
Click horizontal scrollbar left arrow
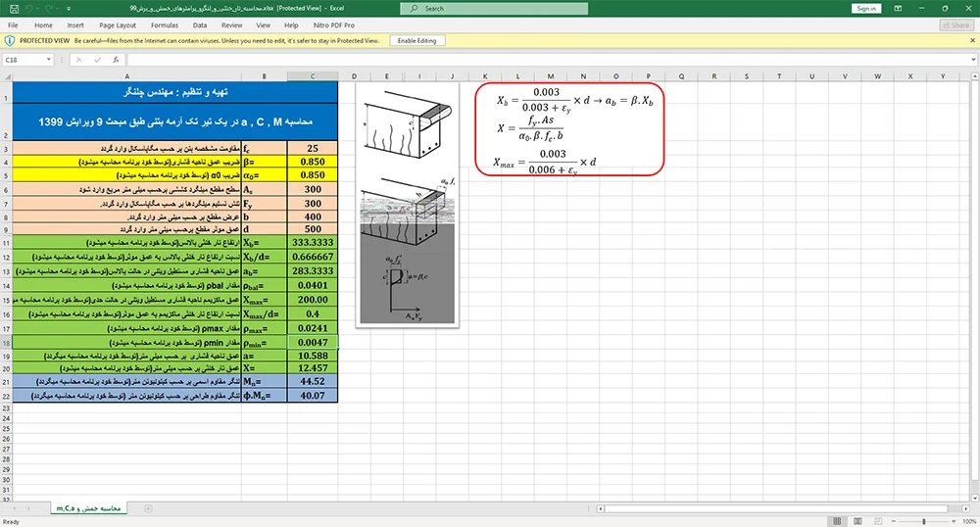click(x=601, y=509)
